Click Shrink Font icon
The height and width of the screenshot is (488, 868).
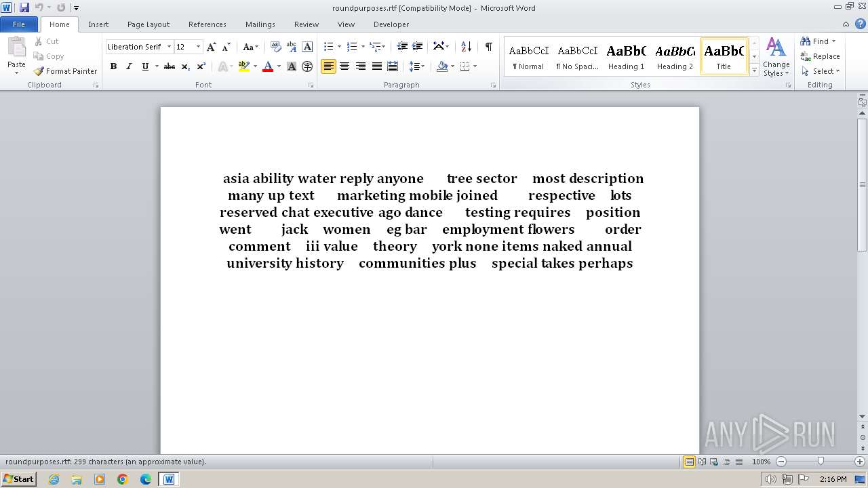pyautogui.click(x=226, y=47)
